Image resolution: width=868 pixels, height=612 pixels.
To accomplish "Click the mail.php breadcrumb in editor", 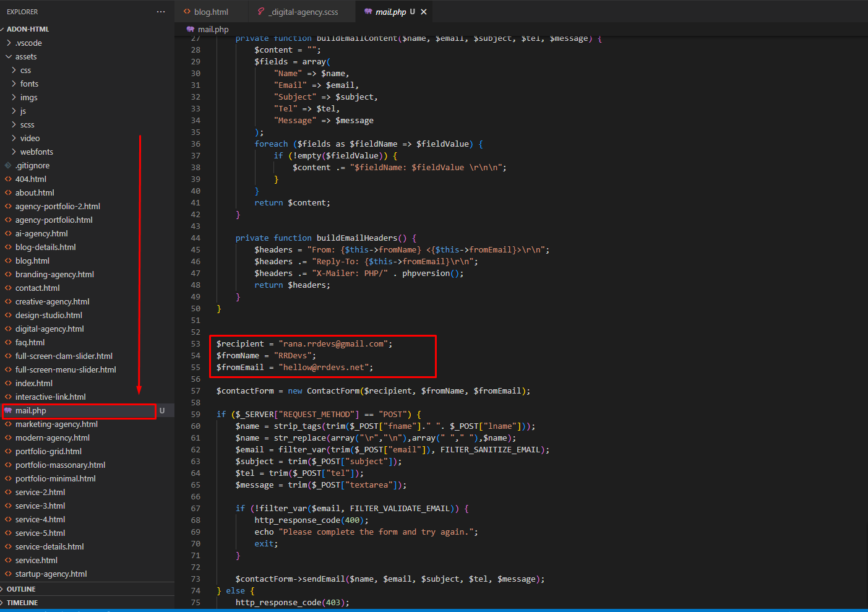I will [x=213, y=29].
